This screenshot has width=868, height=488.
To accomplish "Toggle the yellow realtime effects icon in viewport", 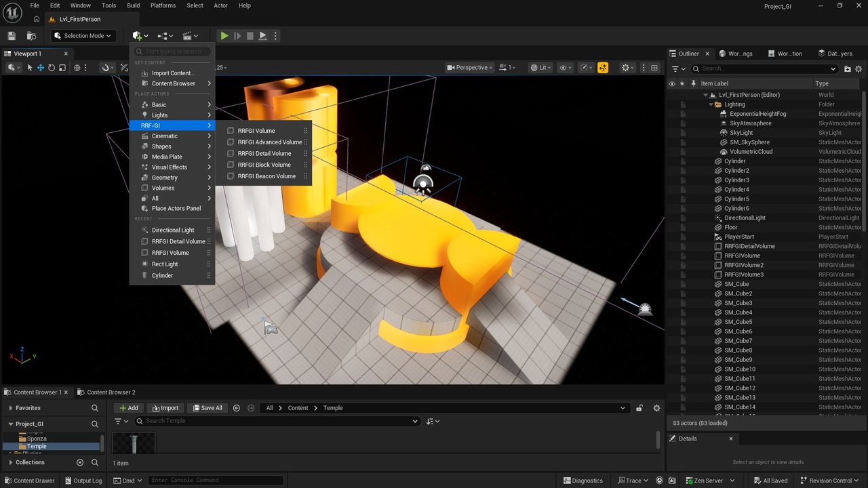I will click(603, 68).
